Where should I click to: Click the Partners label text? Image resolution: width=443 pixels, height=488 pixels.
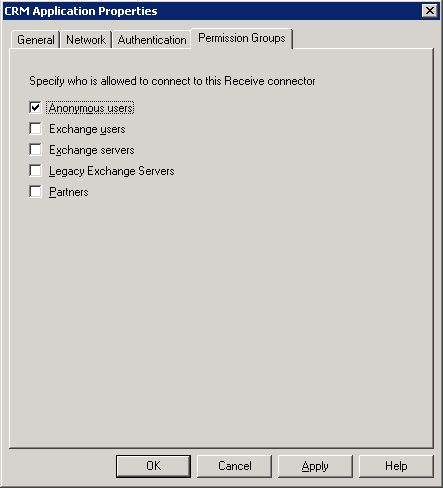click(69, 192)
